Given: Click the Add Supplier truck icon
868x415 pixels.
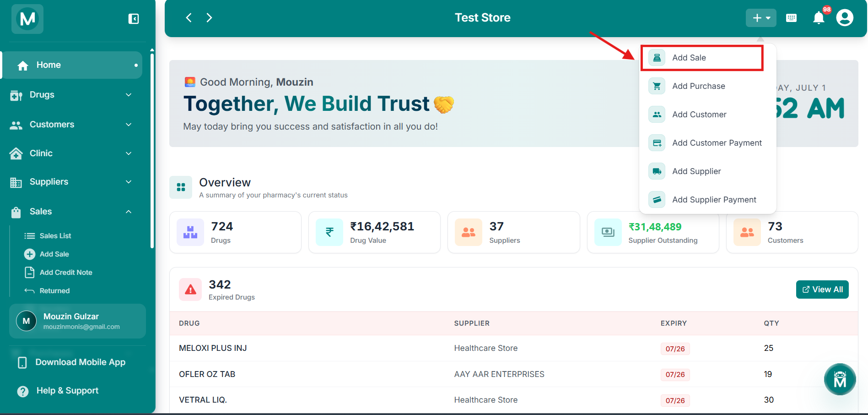Looking at the screenshot, I should (657, 171).
